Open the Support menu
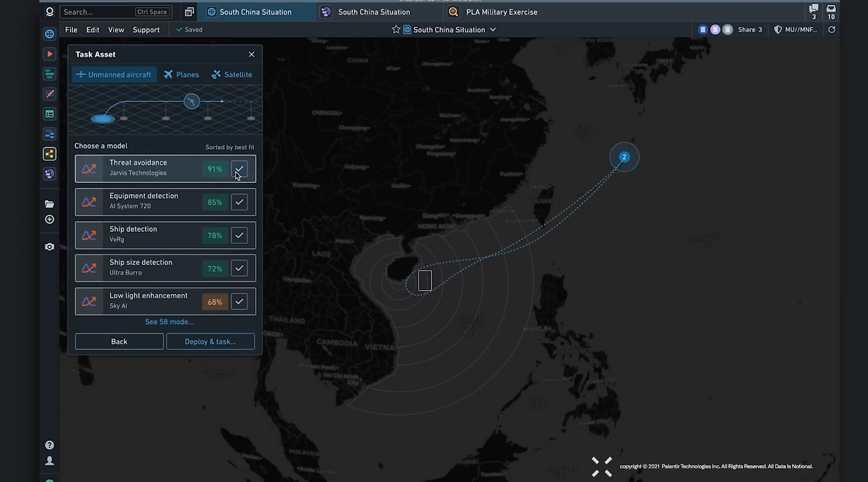The width and height of the screenshot is (868, 482). 146,30
